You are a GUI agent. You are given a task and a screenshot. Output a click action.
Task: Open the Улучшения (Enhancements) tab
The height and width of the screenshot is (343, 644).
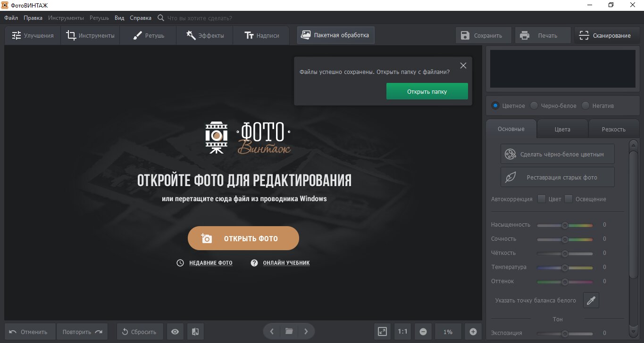(x=33, y=35)
